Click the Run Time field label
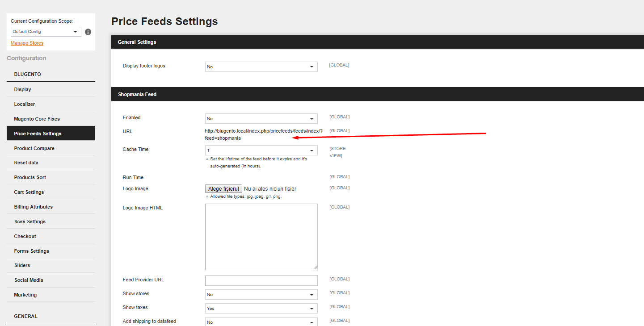Viewport: 644px width, 326px height. (133, 177)
